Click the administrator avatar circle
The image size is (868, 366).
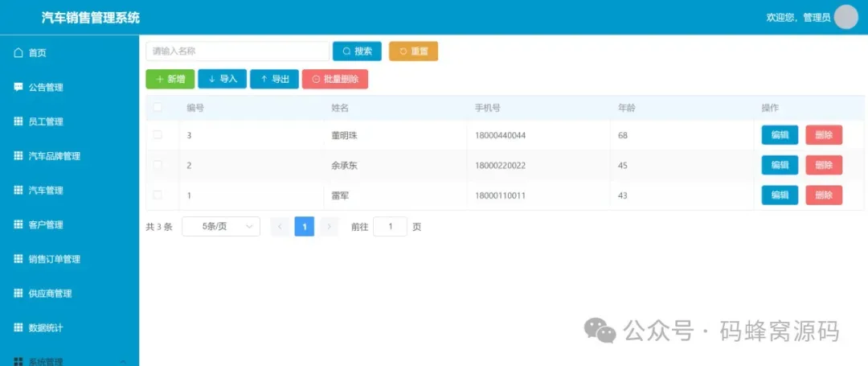pyautogui.click(x=845, y=17)
